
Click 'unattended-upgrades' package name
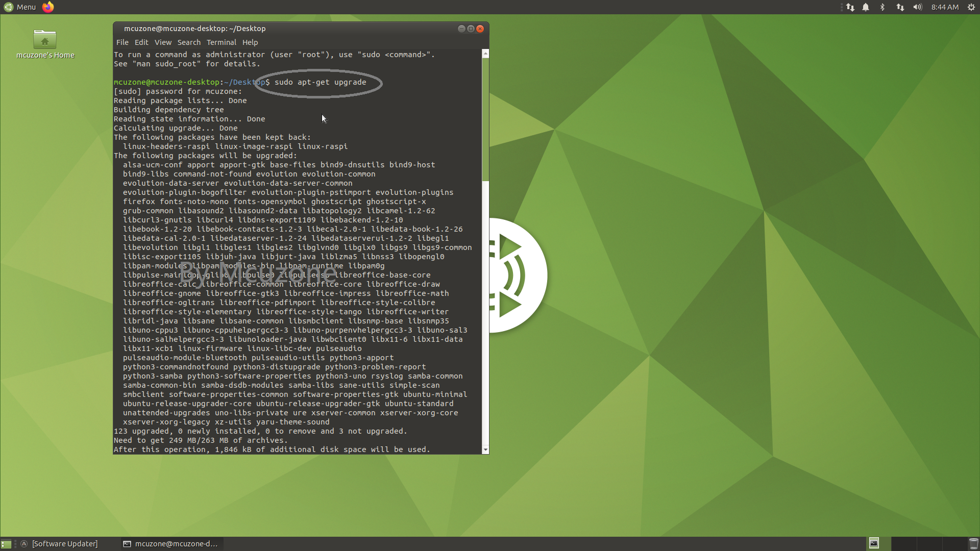point(166,413)
